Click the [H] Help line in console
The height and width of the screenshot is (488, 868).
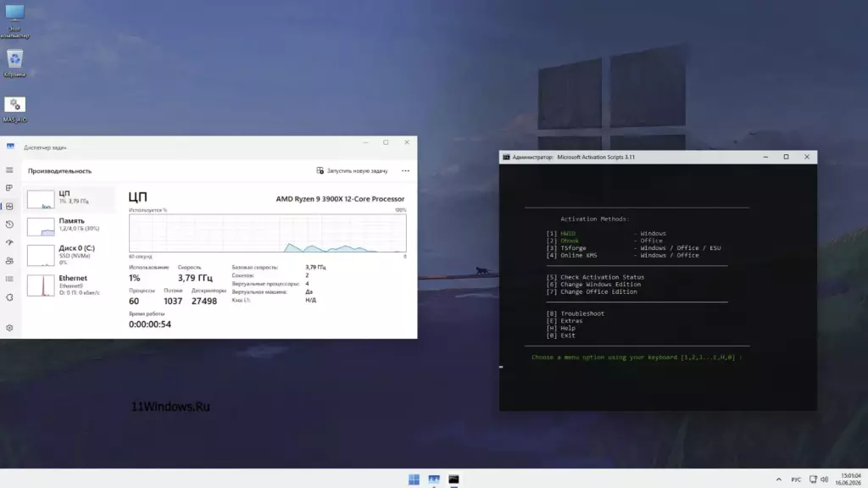tap(561, 328)
